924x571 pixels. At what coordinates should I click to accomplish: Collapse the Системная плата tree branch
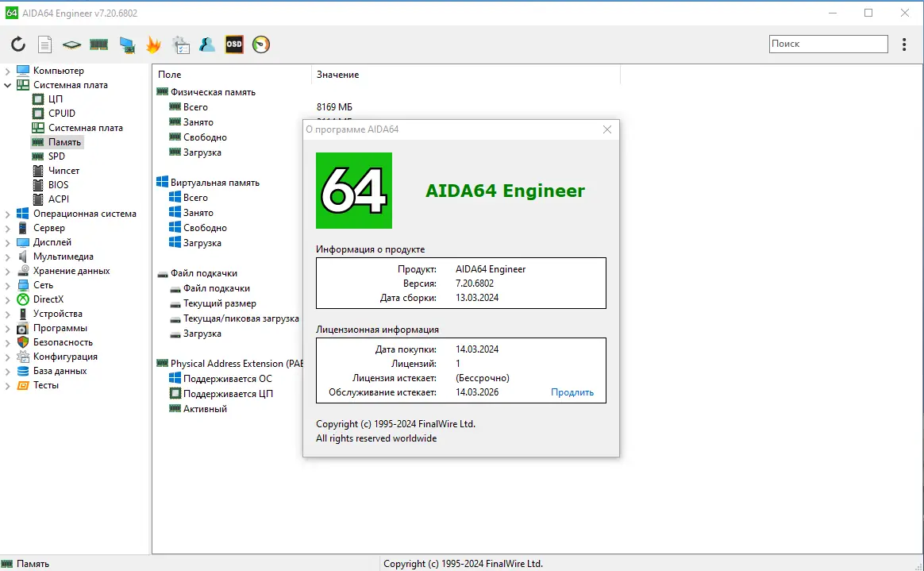point(6,84)
